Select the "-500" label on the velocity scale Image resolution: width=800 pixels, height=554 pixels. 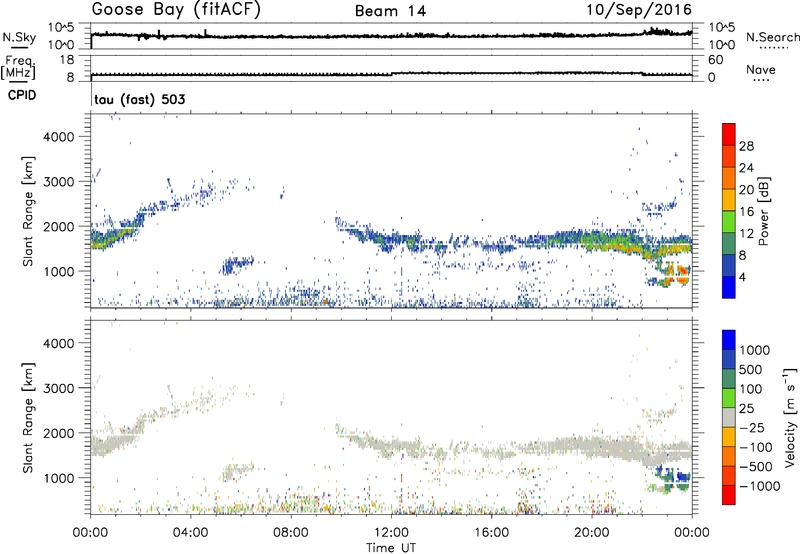(756, 466)
